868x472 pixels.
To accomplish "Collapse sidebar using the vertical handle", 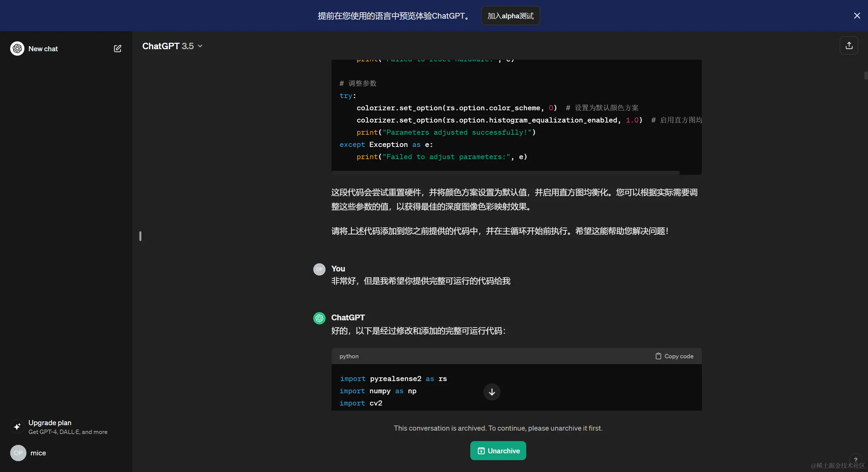I will click(x=140, y=236).
